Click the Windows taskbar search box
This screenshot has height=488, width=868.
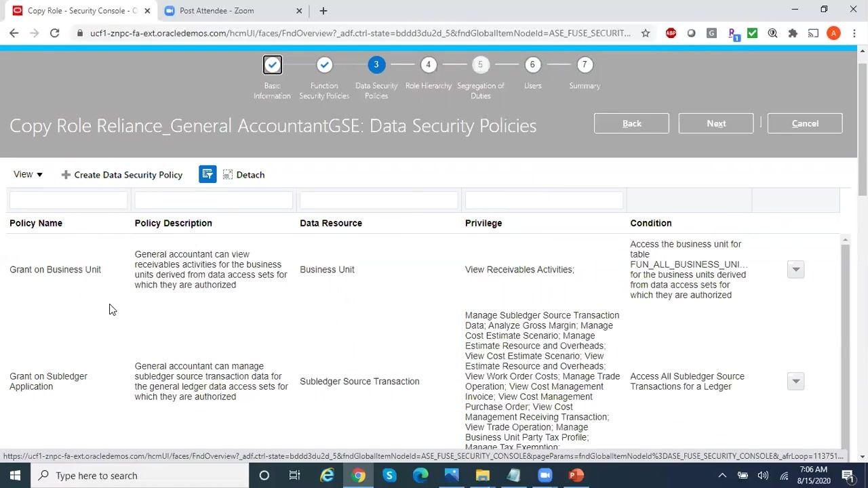click(x=139, y=475)
